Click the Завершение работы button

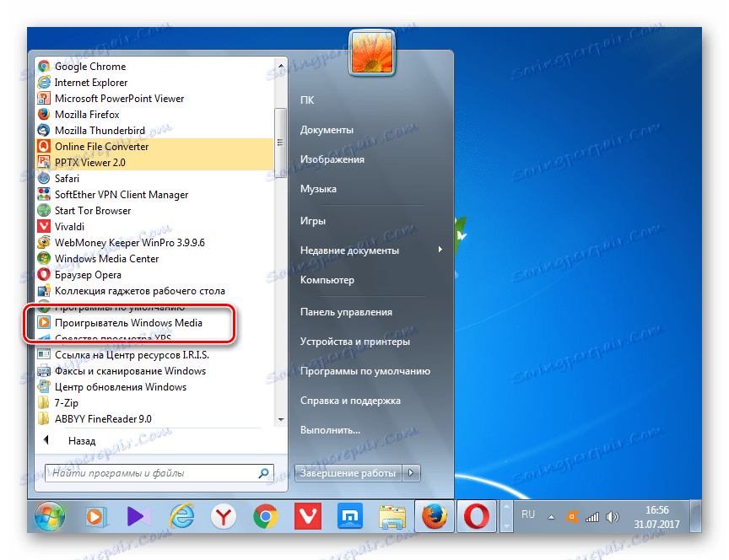pos(348,473)
